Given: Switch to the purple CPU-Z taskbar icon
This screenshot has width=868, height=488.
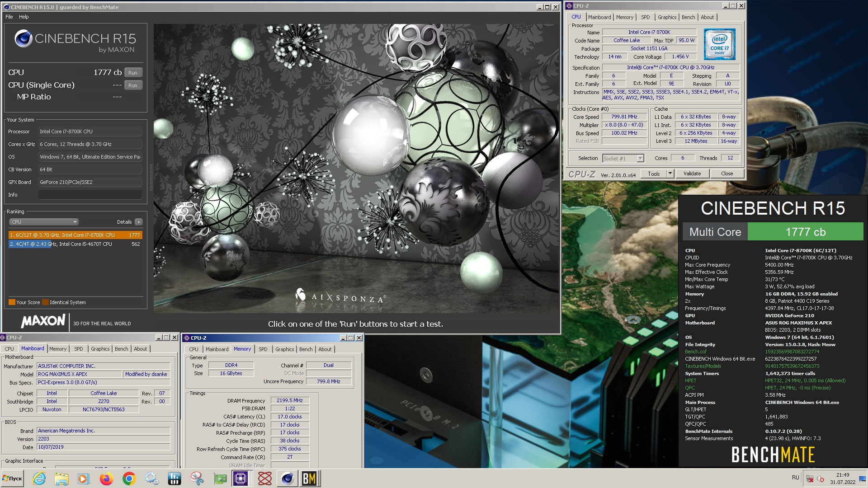Looking at the screenshot, I should click(x=241, y=478).
